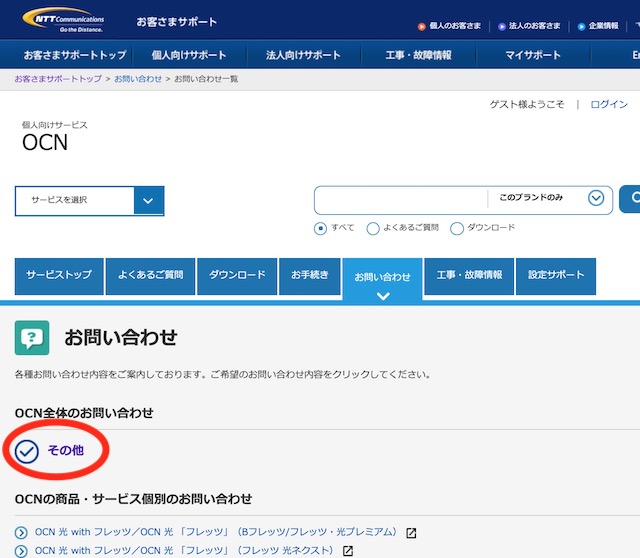640x558 pixels.
Task: Switch to the 設定サポート tab
Action: pos(556,276)
